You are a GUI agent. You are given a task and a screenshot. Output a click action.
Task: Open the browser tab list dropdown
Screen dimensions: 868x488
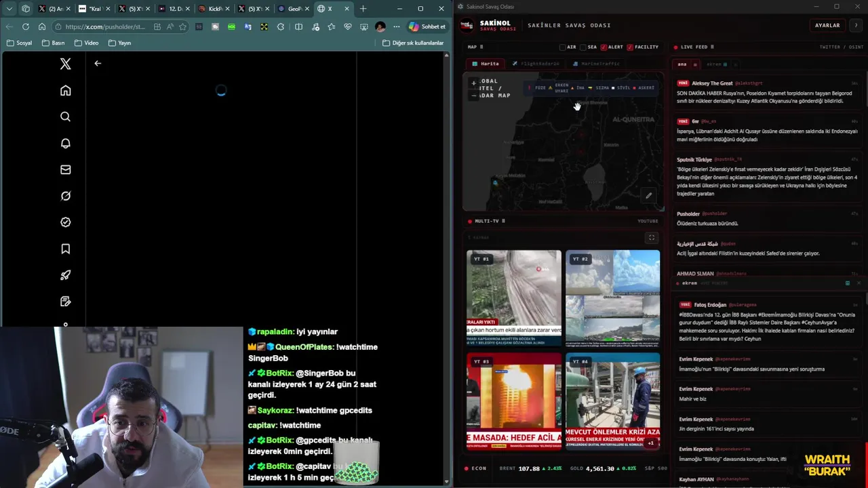point(9,9)
